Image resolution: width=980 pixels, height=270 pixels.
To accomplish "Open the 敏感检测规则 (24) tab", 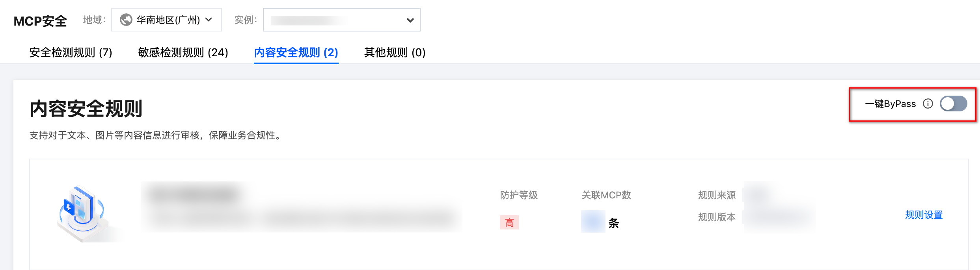I will click(x=183, y=52).
